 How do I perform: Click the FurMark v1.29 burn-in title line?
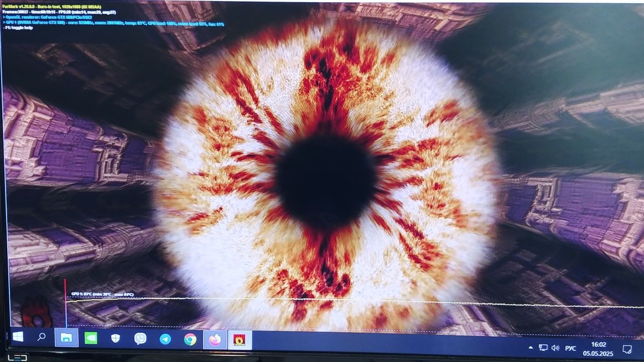(x=52, y=7)
